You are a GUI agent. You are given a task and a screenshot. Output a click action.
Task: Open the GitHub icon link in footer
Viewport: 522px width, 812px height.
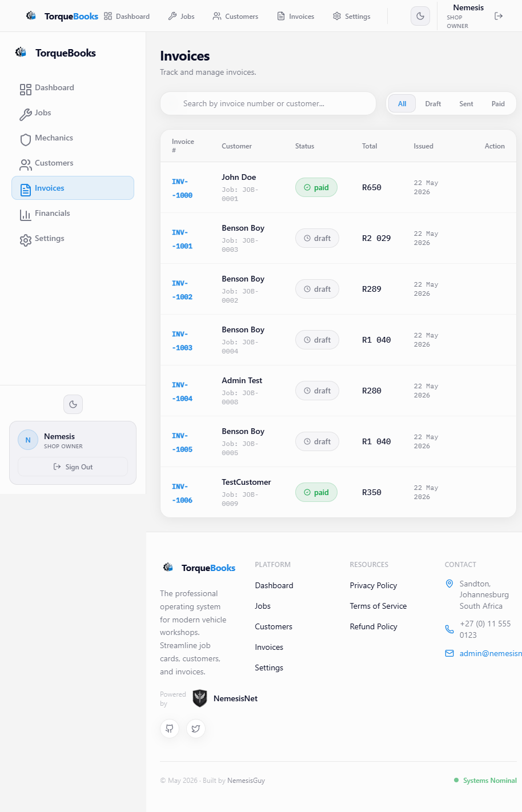170,728
